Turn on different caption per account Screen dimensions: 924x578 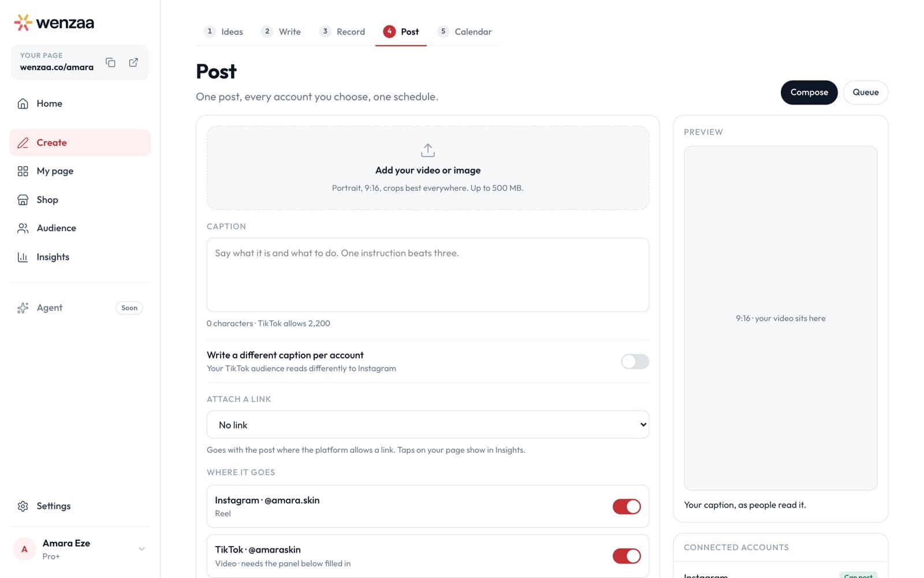(635, 362)
